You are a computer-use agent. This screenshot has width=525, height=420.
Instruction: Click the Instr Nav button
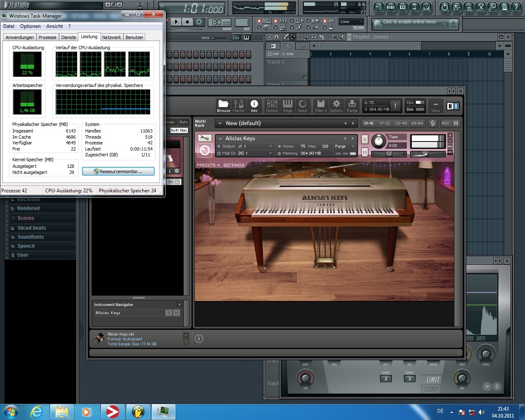click(179, 130)
